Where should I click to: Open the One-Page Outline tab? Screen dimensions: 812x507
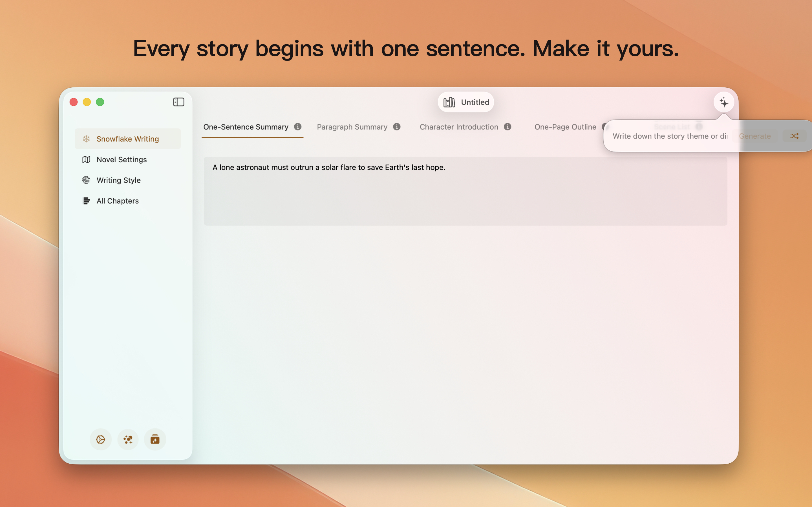[565, 127]
